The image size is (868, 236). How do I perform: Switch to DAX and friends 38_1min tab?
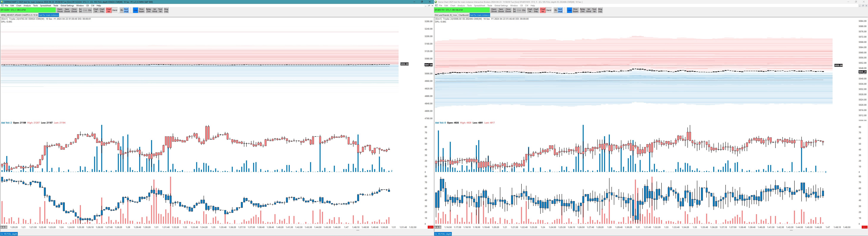[x=446, y=15]
